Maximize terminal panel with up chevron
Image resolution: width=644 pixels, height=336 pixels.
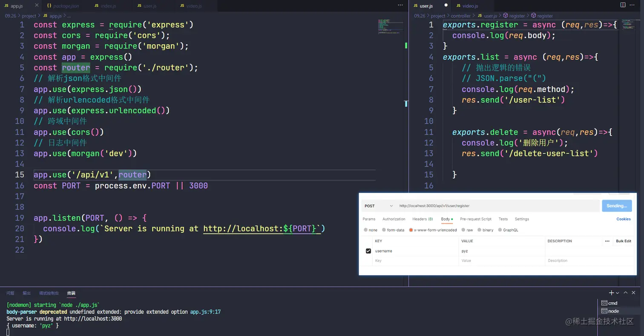click(x=626, y=293)
